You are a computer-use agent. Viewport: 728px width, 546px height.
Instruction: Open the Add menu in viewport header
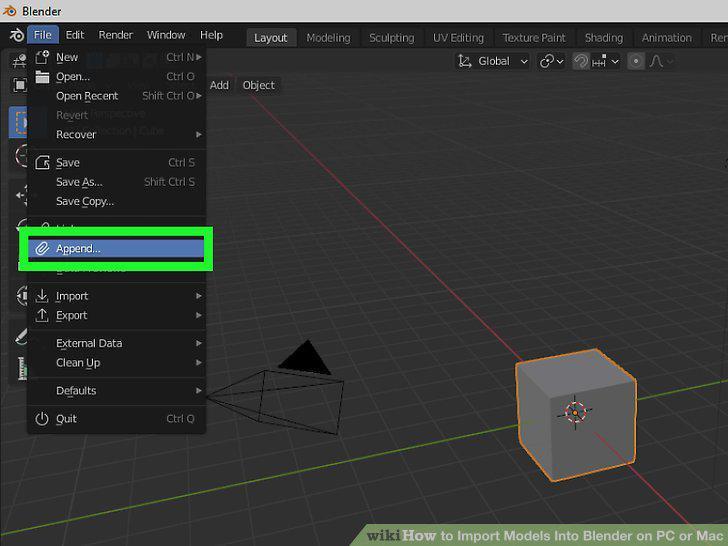coord(219,85)
